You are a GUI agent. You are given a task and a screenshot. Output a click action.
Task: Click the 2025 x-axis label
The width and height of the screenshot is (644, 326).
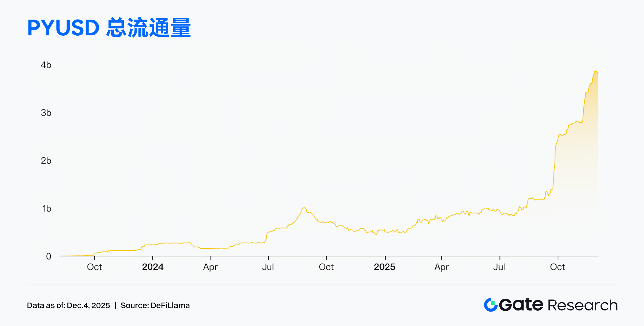(x=385, y=267)
